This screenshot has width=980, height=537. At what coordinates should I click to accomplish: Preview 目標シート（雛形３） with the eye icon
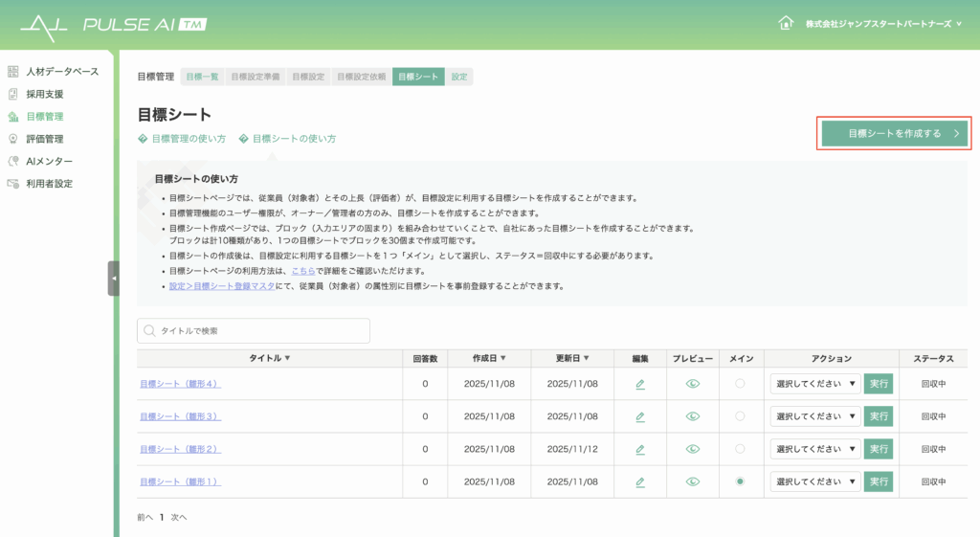[x=693, y=416]
